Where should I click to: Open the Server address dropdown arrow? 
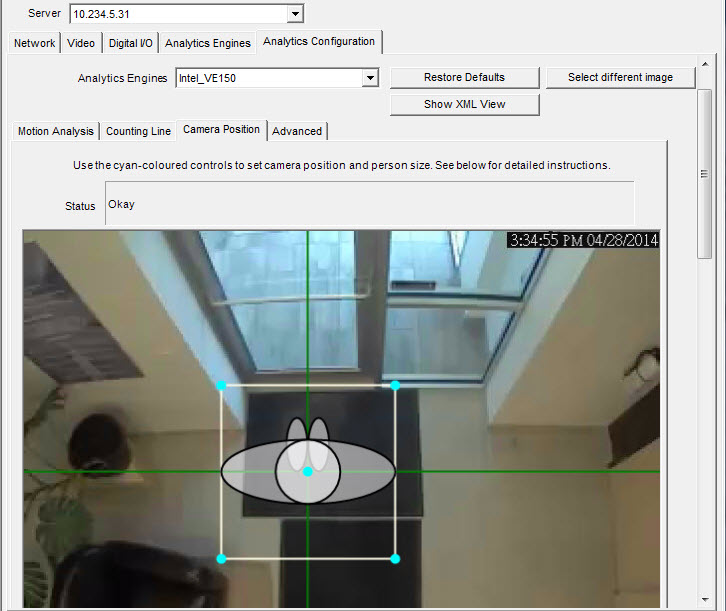295,14
